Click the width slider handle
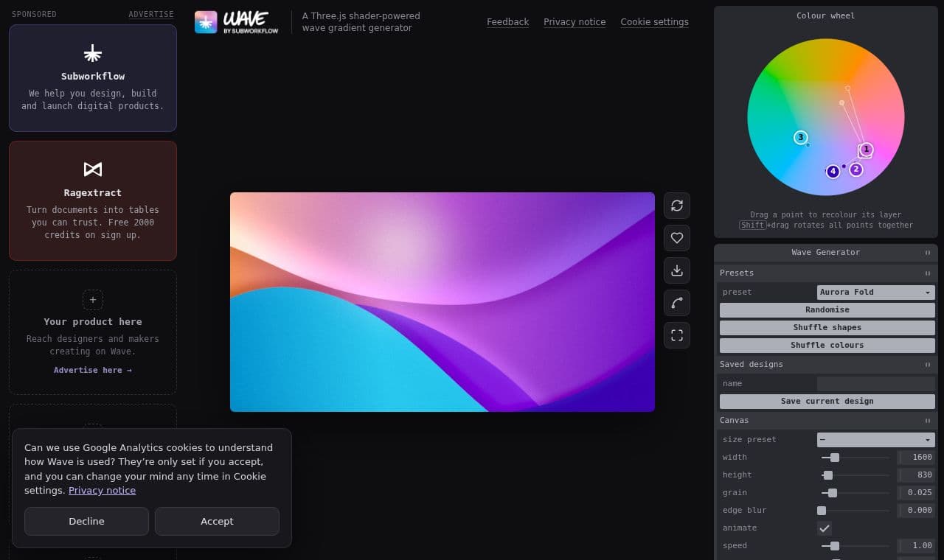 [x=835, y=458]
